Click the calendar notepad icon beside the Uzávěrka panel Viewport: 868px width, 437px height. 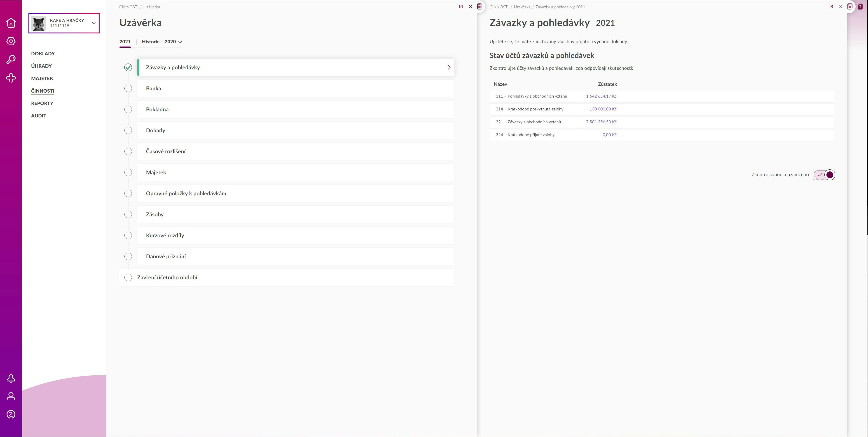[x=480, y=6]
